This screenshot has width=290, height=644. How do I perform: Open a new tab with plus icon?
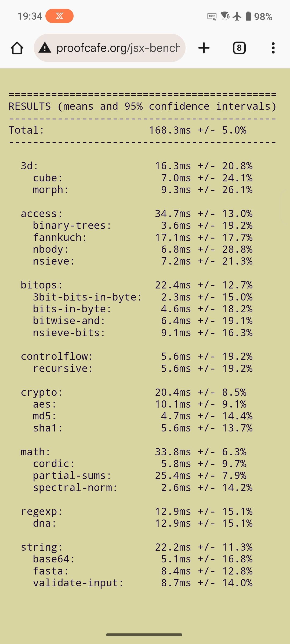(x=204, y=48)
